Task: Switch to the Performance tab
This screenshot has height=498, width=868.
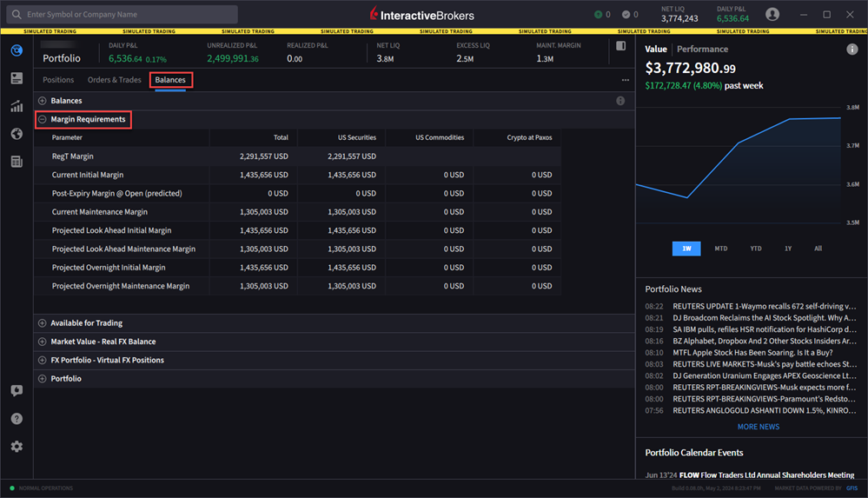Action: tap(703, 50)
